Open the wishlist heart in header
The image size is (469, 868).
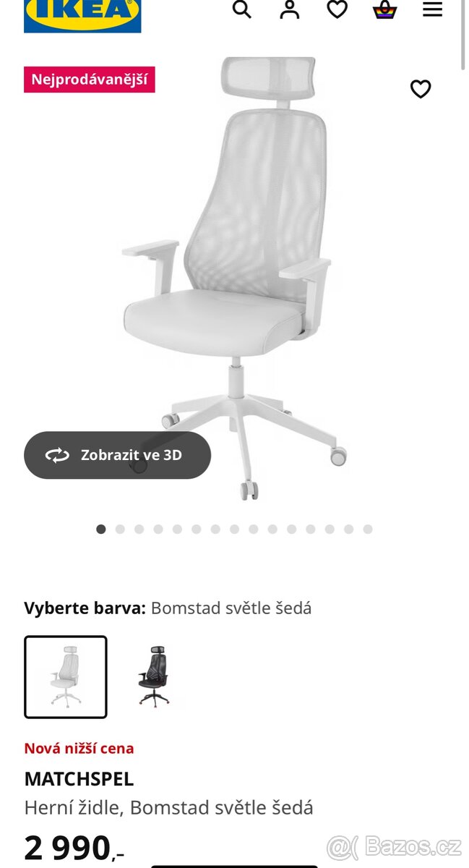pos(337,9)
